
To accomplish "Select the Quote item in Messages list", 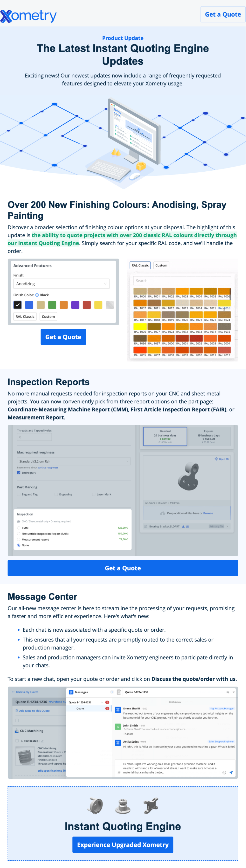I will (89, 708).
